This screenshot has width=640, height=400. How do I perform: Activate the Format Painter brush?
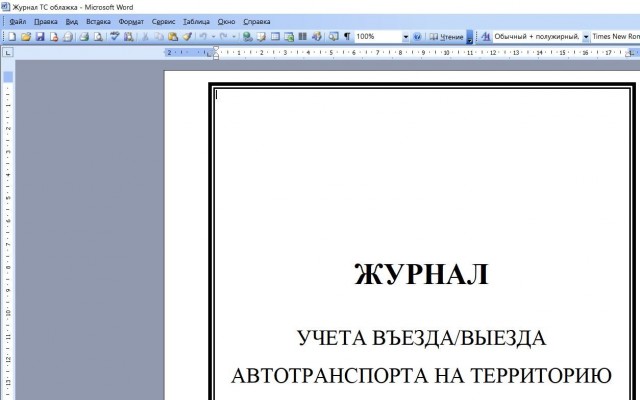[187, 37]
